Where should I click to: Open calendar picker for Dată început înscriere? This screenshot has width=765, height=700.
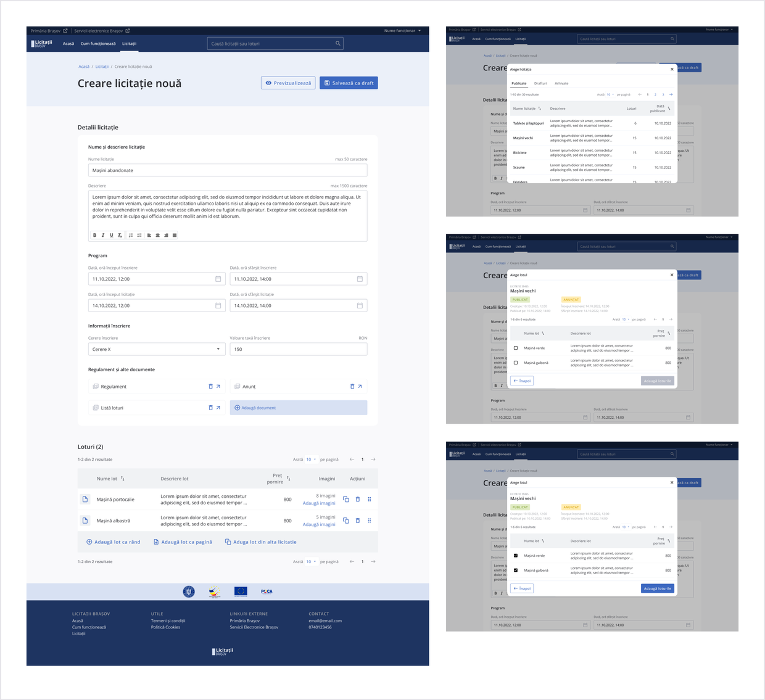217,279
